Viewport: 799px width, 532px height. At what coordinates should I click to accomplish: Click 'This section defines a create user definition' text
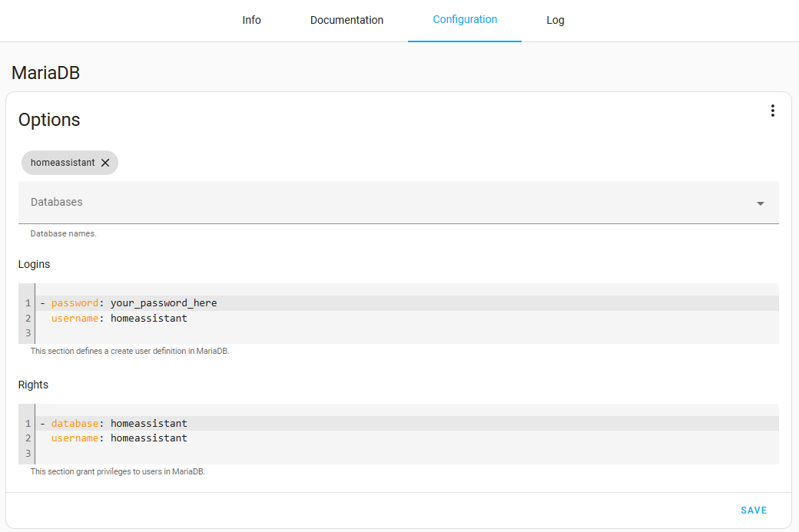coord(130,352)
